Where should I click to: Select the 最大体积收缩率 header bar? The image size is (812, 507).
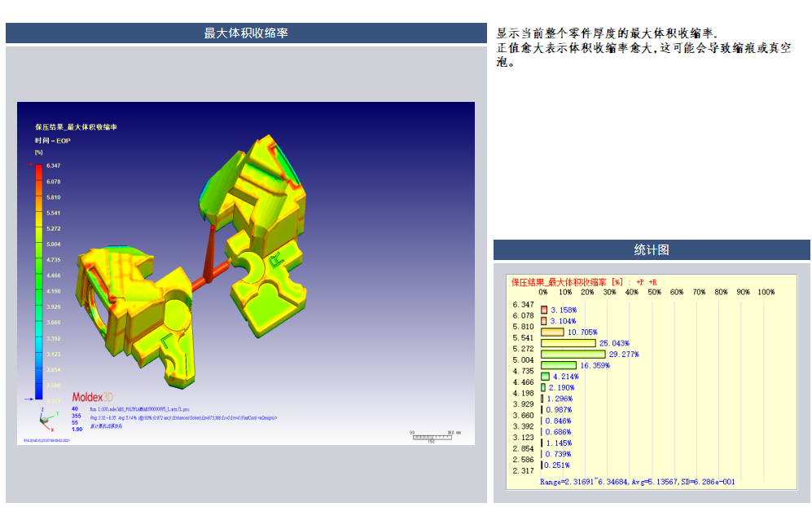click(x=246, y=33)
